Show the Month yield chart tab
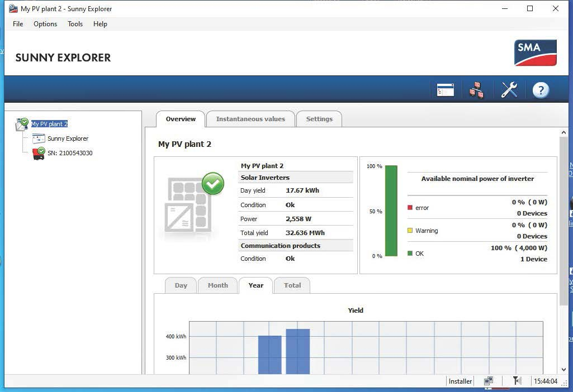Image resolution: width=573 pixels, height=392 pixels. point(218,285)
